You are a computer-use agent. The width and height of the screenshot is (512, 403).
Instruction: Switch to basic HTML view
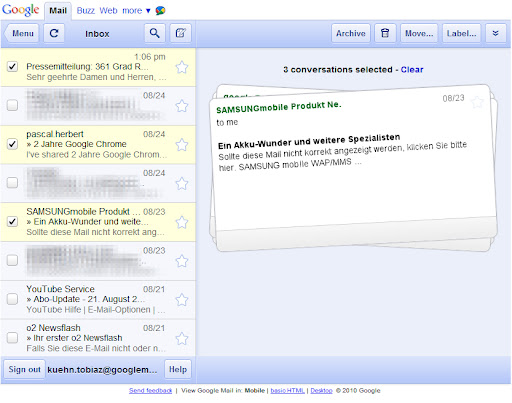[x=288, y=391]
